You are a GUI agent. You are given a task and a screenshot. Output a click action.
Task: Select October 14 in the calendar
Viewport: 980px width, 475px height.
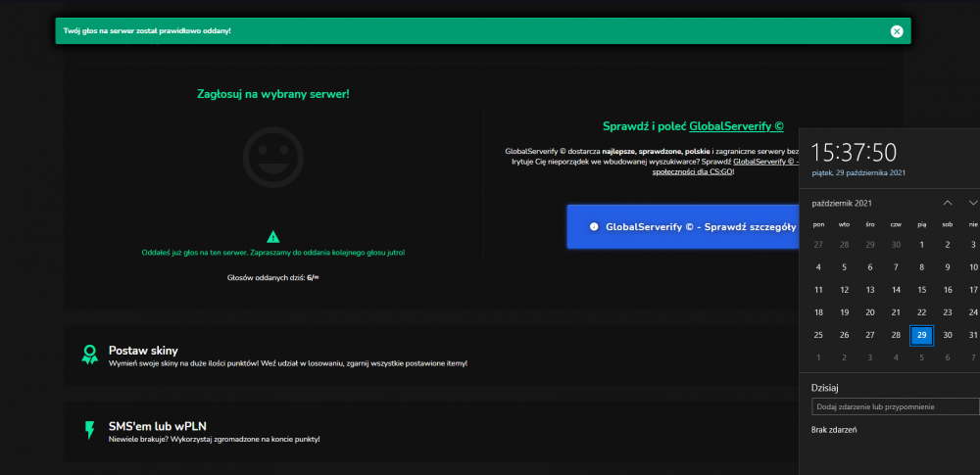897,290
